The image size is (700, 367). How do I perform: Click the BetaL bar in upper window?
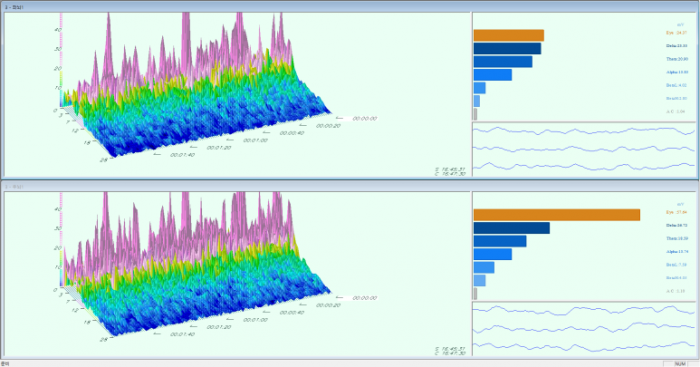coord(479,88)
